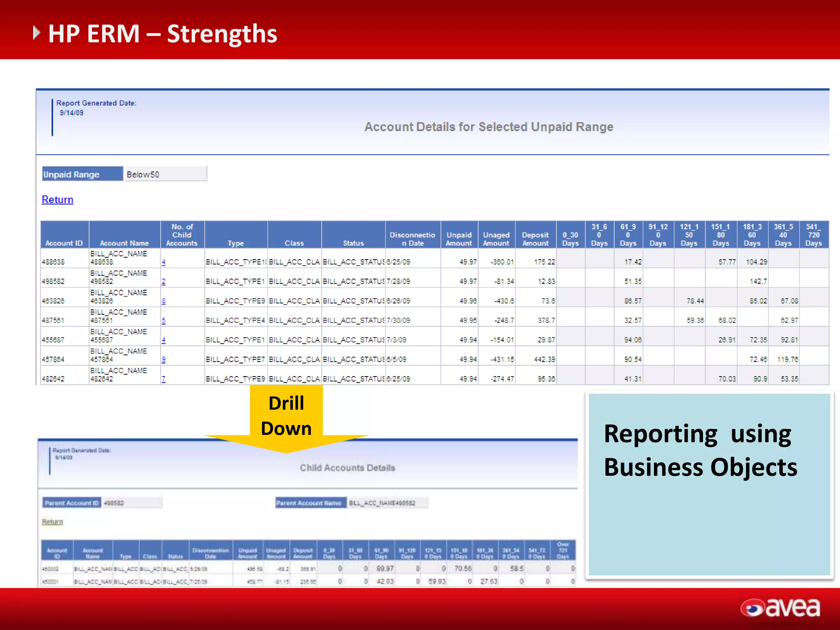This screenshot has width=840, height=630.
Task: Click the Account Details for Selected Unpaid Range title
Action: (489, 127)
